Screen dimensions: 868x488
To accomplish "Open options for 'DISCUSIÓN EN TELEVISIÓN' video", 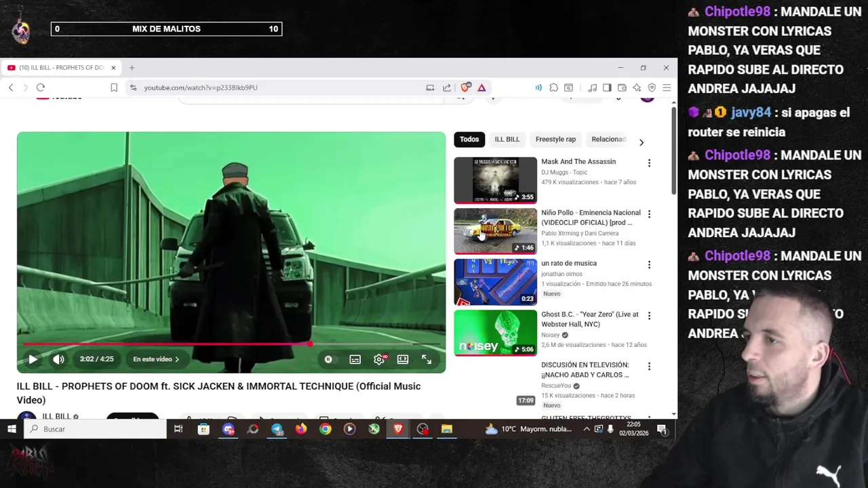I will coord(649,366).
